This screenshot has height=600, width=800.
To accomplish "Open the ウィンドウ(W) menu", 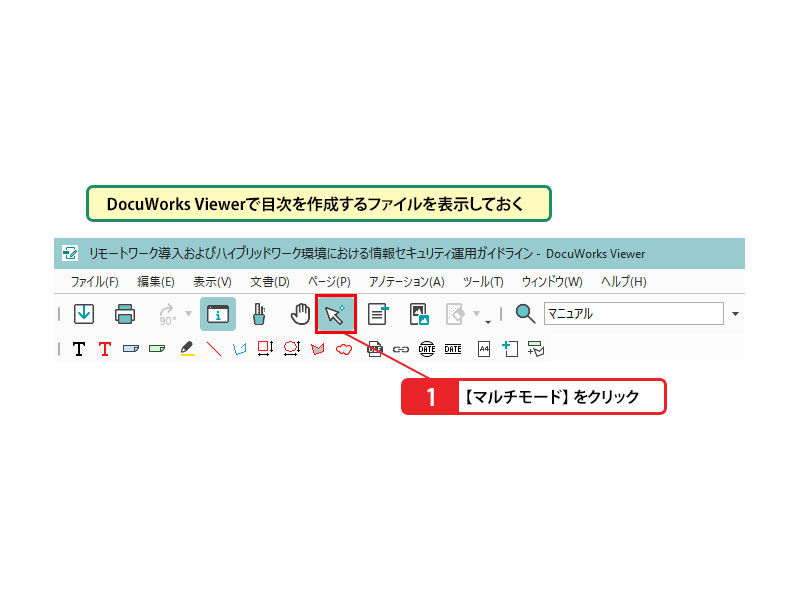I will (x=552, y=282).
